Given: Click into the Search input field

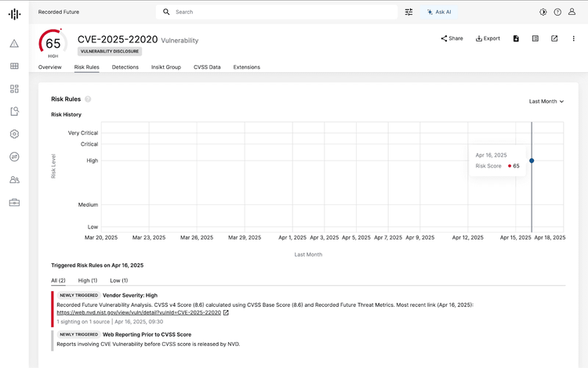Looking at the screenshot, I should pyautogui.click(x=282, y=13).
